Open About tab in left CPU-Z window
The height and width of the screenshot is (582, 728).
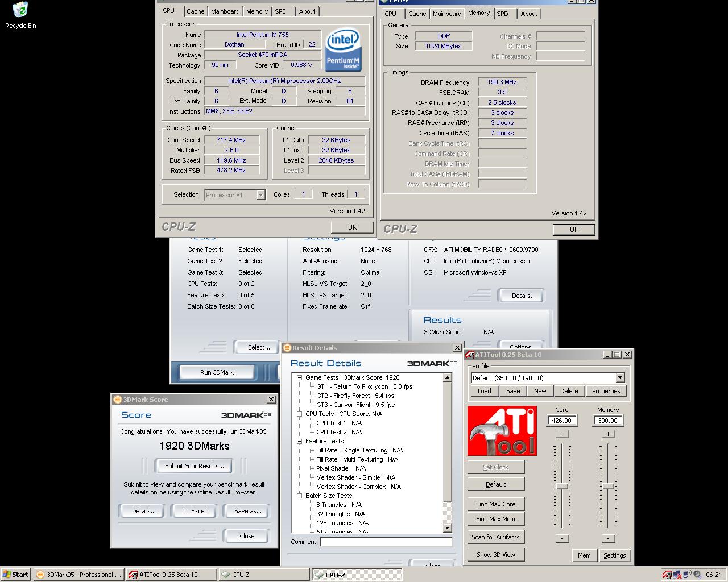(307, 11)
